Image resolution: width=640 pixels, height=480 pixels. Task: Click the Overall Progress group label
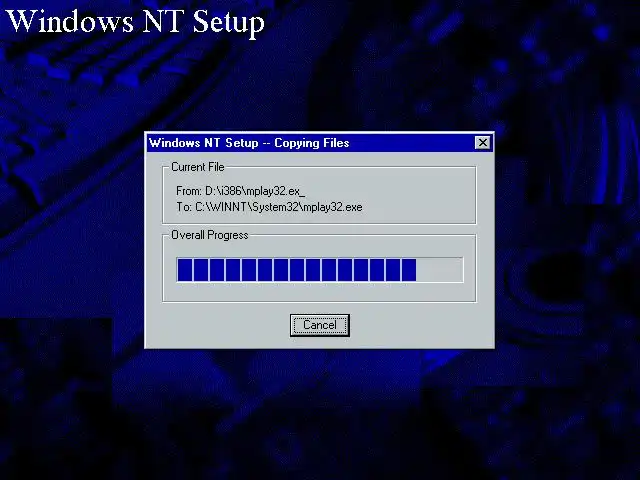(209, 235)
